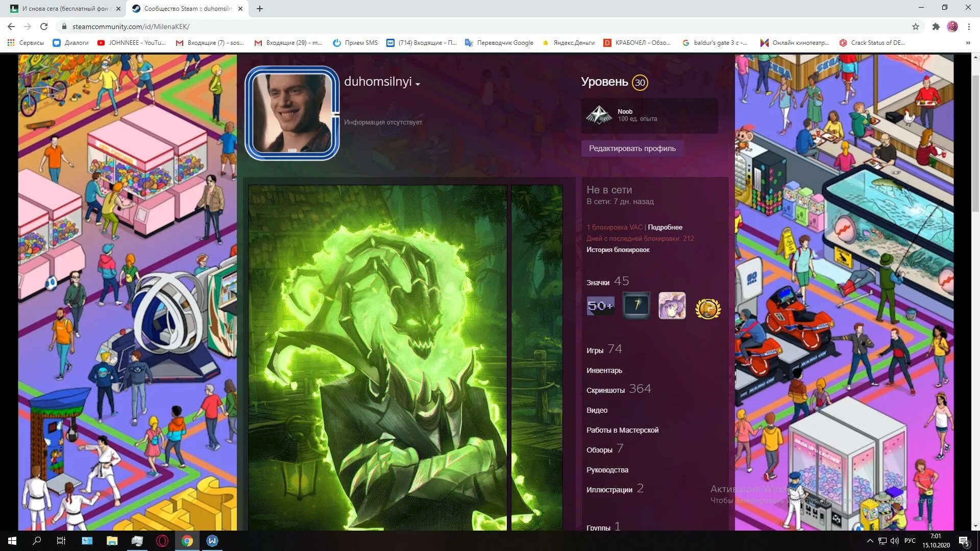Expand the hidden bookmarks chevron

tap(968, 43)
